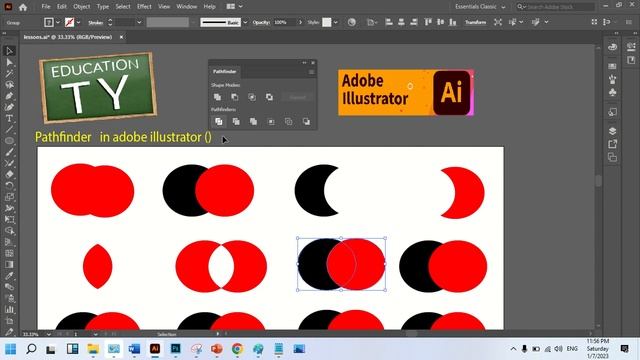
Task: Select the Shape Builder tool
Action: pyautogui.click(x=9, y=231)
